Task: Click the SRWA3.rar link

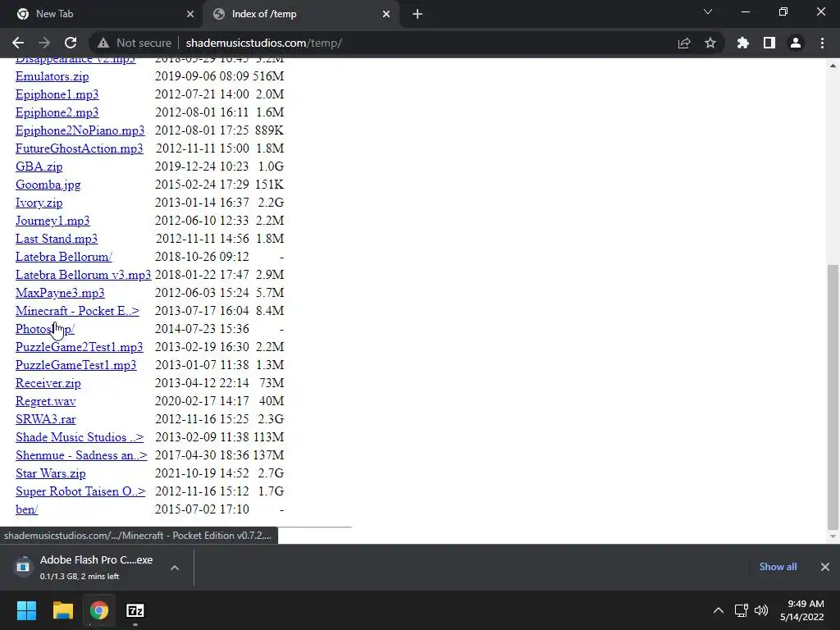Action: tap(46, 419)
